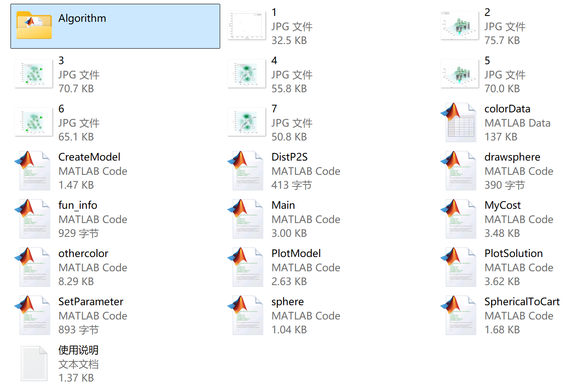
Task: Click the othercolor MATLAB file icon
Action: (x=34, y=267)
